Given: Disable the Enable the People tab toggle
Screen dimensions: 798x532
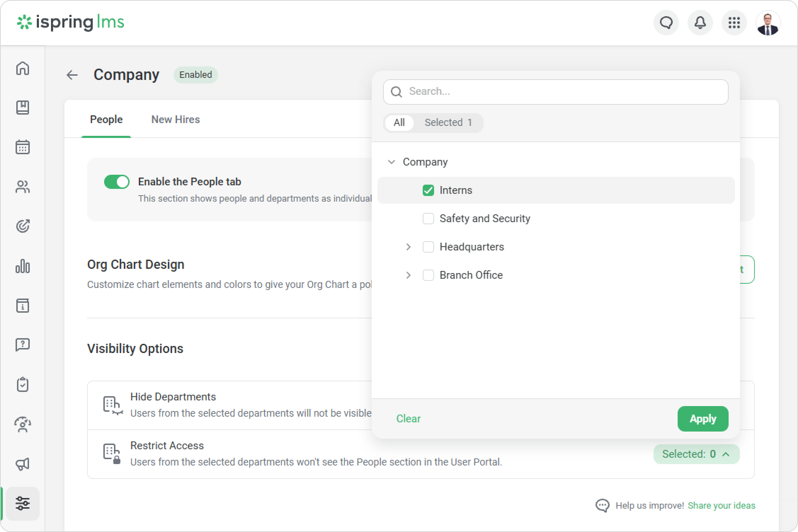Looking at the screenshot, I should pyautogui.click(x=117, y=182).
